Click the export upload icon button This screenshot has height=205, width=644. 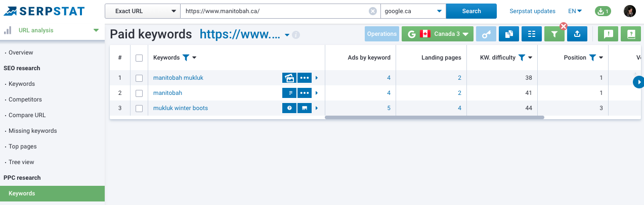point(577,34)
